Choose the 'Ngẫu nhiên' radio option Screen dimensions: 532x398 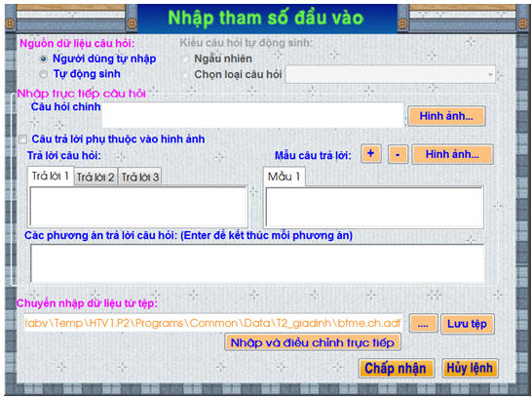185,60
